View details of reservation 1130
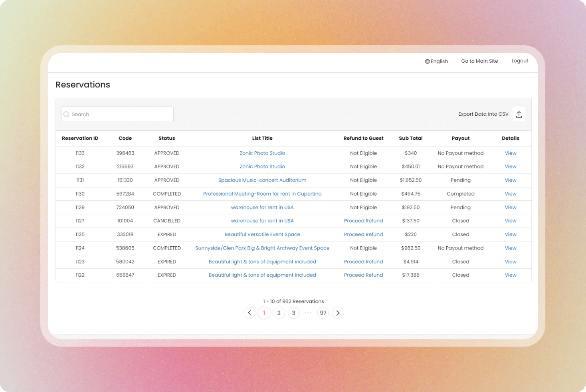The width and height of the screenshot is (586, 392). pyautogui.click(x=511, y=194)
